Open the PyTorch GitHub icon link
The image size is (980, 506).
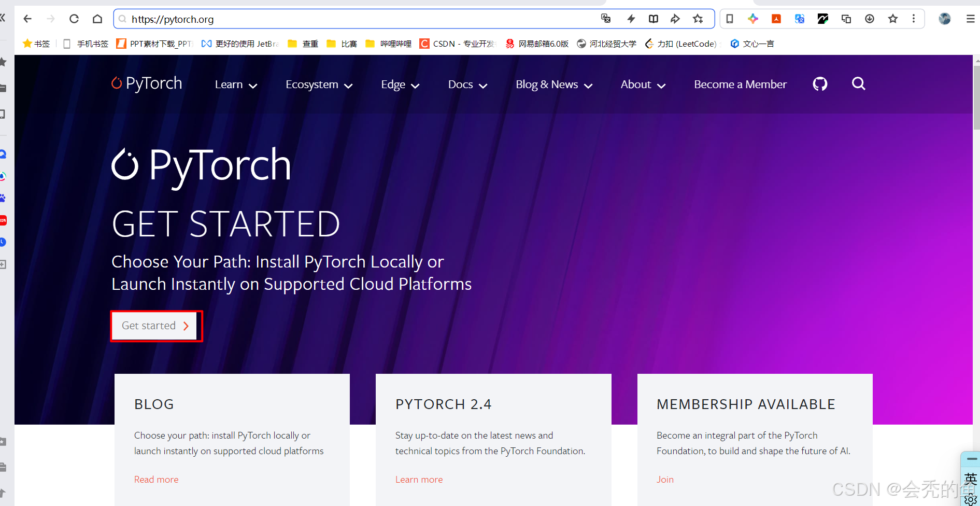coord(820,83)
